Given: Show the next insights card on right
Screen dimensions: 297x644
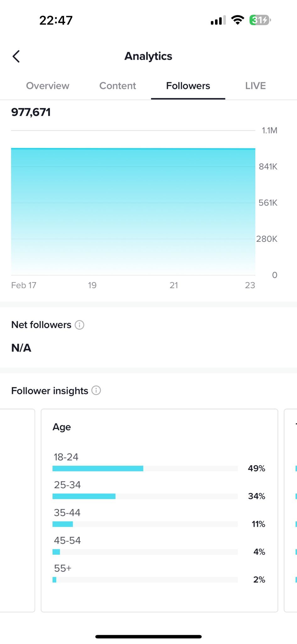Looking at the screenshot, I should pyautogui.click(x=290, y=510).
